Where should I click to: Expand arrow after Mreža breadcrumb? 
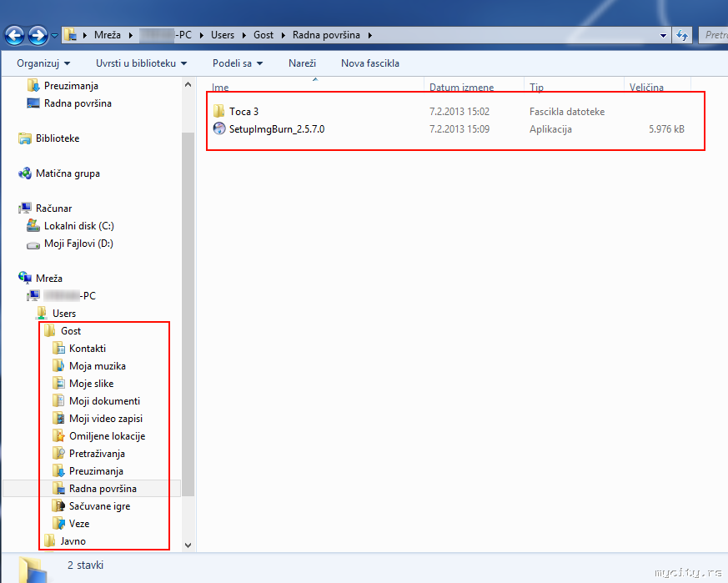pos(130,35)
